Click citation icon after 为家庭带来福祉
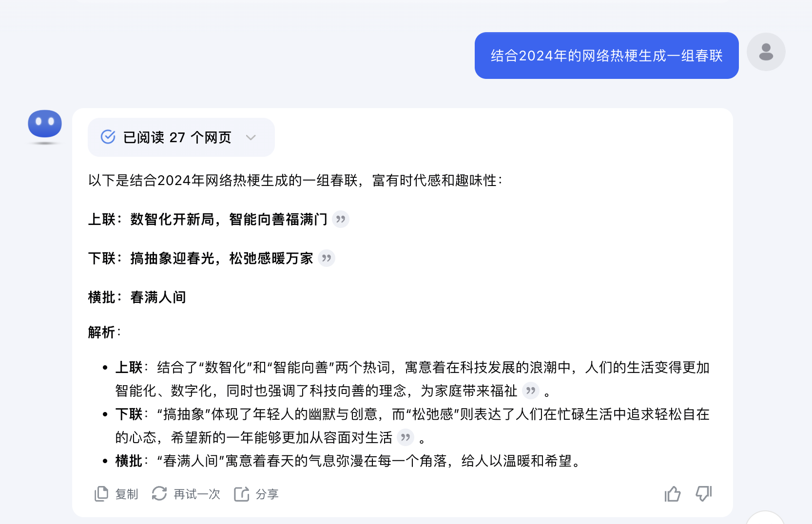 click(x=531, y=391)
